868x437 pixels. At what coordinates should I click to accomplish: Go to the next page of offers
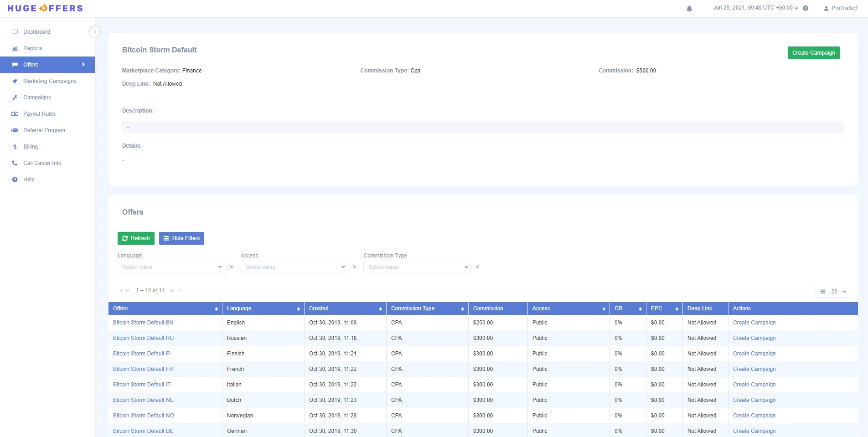[180, 290]
